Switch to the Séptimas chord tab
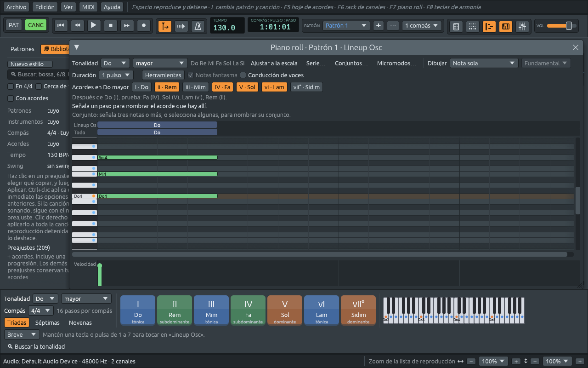588x368 pixels. pyautogui.click(x=47, y=322)
